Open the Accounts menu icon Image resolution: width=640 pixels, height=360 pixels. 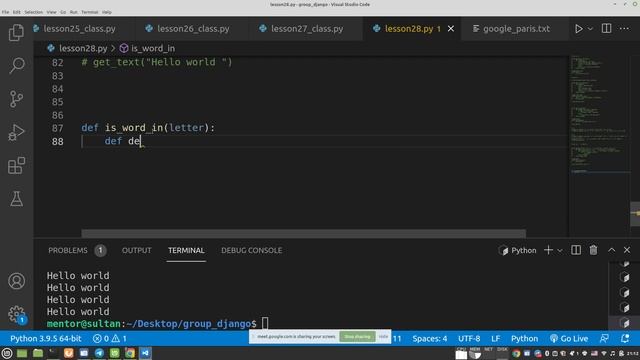click(x=16, y=281)
